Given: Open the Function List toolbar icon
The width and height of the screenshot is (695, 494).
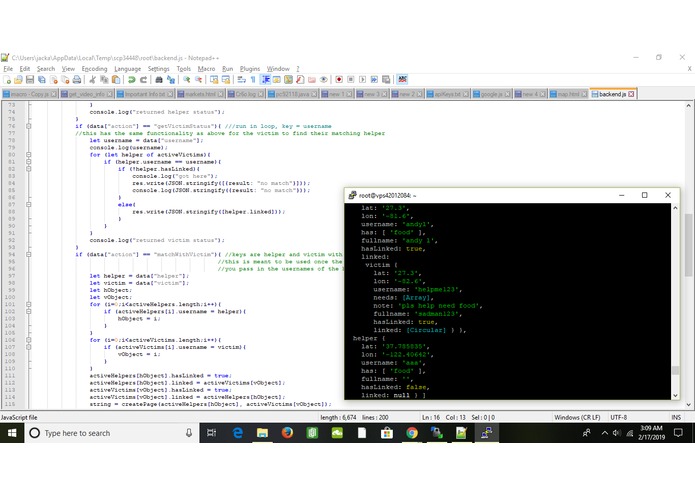Looking at the screenshot, I should tap(300, 80).
